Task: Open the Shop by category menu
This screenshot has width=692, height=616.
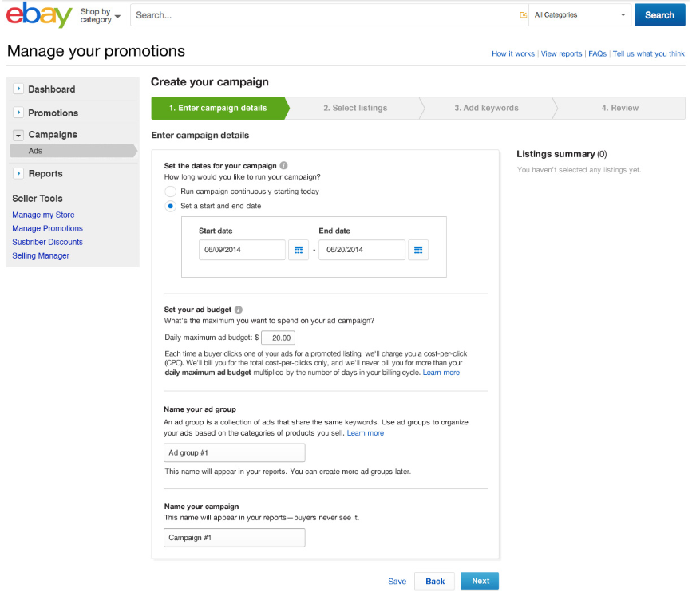Action: pyautogui.click(x=101, y=15)
